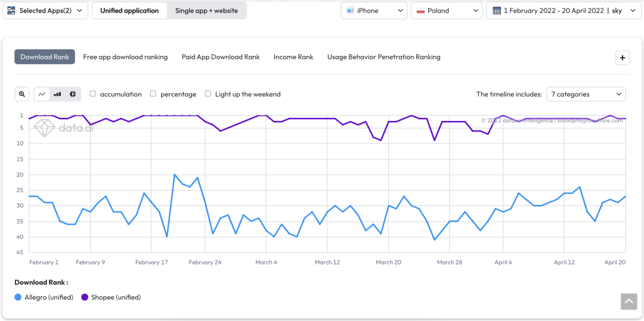The width and height of the screenshot is (644, 321).
Task: Enable the accumulation checkbox
Action: click(92, 94)
